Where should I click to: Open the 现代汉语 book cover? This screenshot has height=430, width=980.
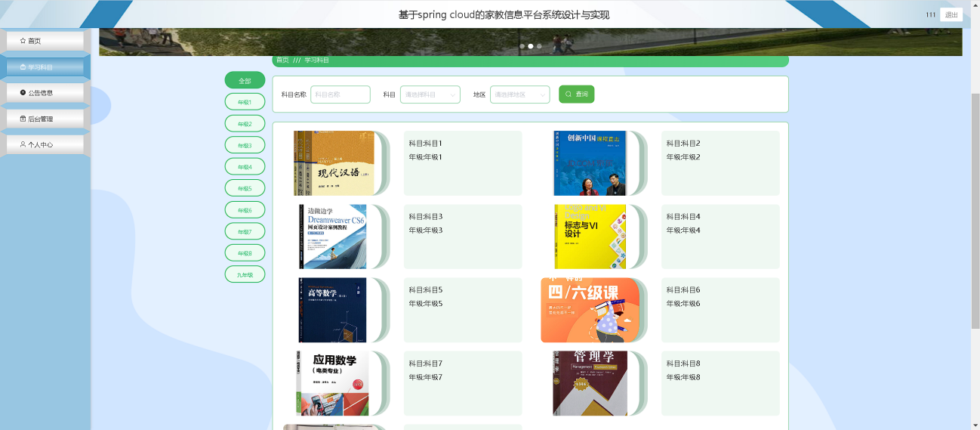pos(334,163)
